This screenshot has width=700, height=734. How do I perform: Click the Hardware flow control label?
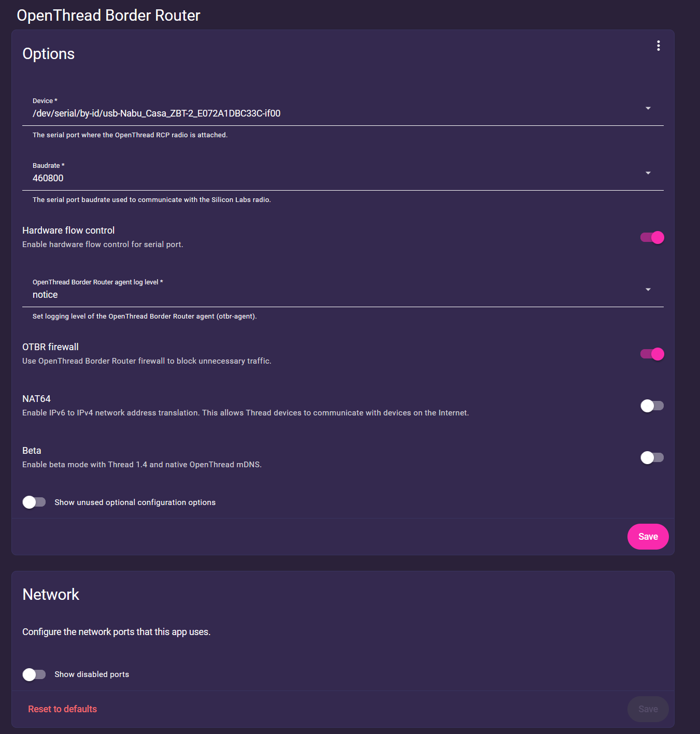(68, 231)
